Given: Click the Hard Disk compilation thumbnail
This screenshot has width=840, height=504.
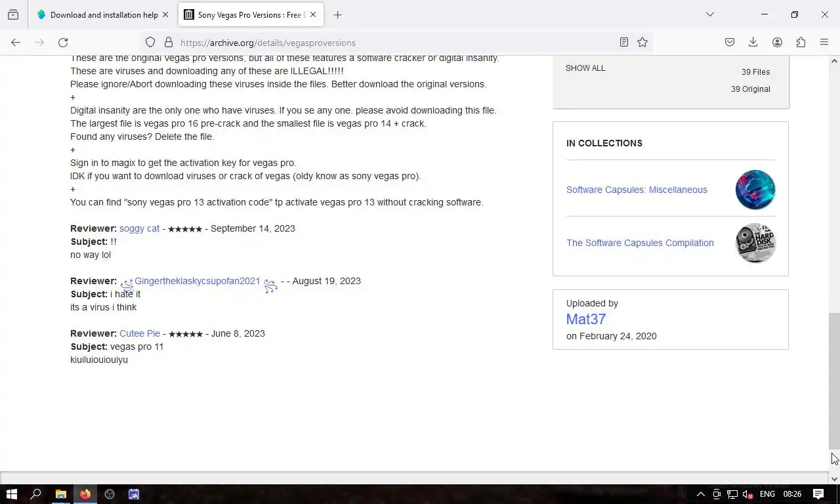Looking at the screenshot, I should [x=755, y=243].
